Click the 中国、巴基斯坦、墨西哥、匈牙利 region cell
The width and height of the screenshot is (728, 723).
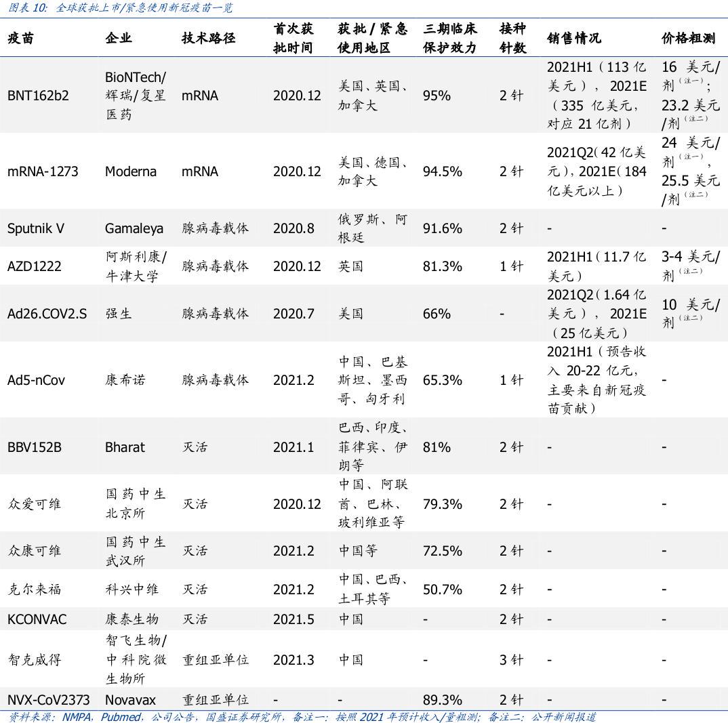pyautogui.click(x=372, y=380)
